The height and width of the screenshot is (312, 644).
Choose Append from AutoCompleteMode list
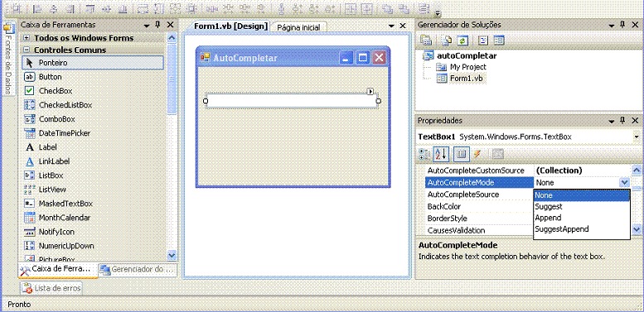(582, 218)
